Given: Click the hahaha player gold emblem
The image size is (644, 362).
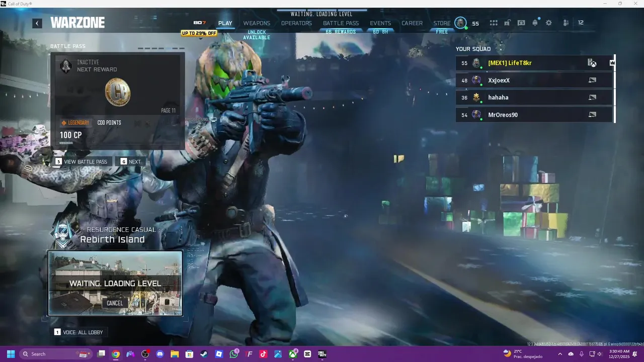Looking at the screenshot, I should (476, 98).
